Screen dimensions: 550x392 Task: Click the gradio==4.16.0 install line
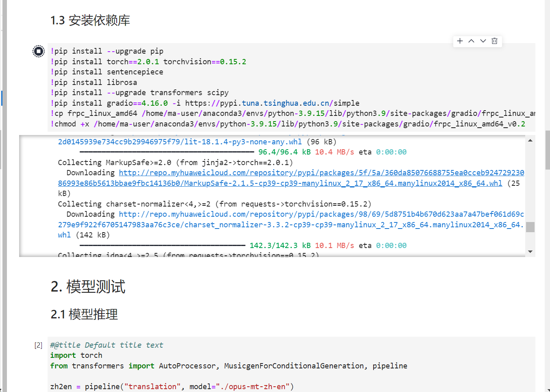(205, 103)
